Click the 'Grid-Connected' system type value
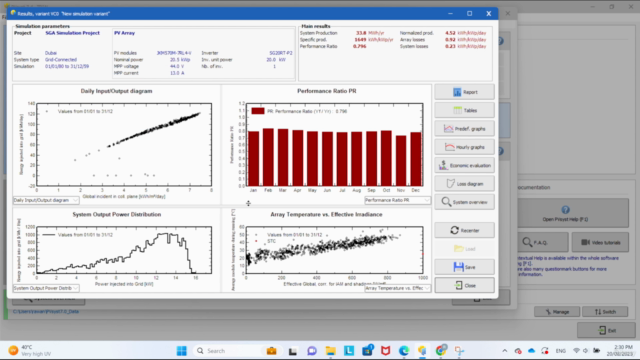640x360 pixels. click(61, 60)
